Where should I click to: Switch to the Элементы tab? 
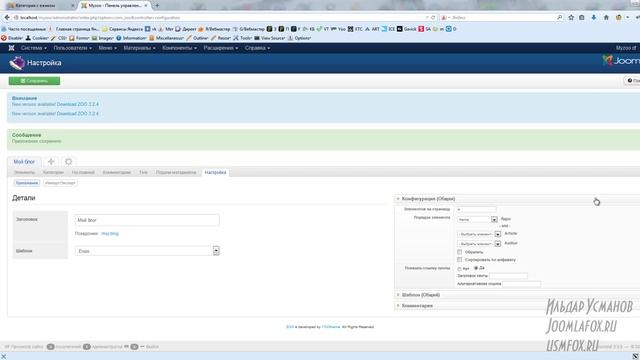[x=24, y=172]
